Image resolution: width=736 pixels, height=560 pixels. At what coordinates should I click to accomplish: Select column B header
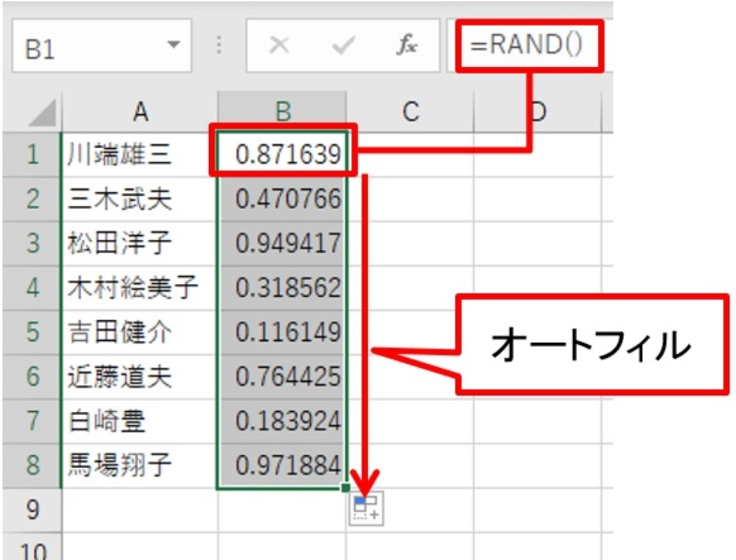282,112
